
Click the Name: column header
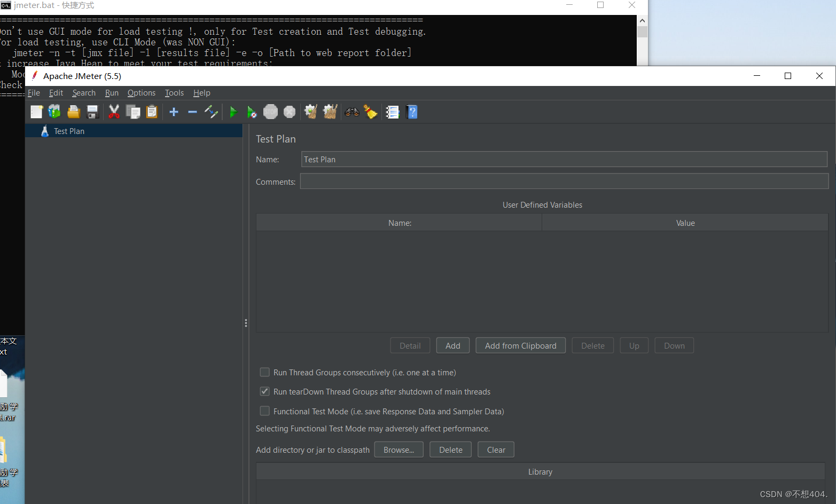(399, 223)
